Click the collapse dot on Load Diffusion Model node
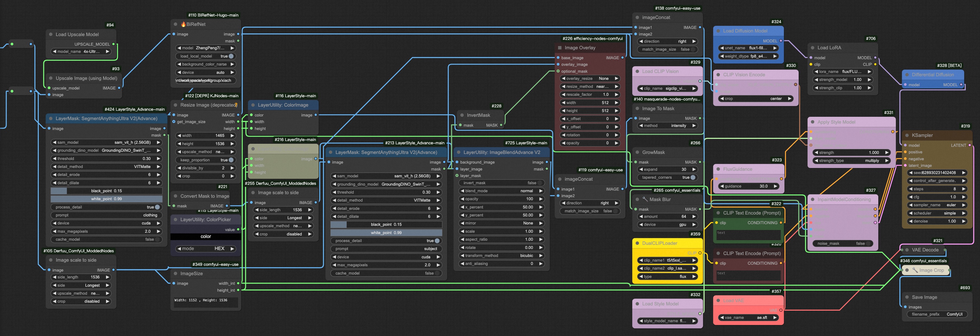The width and height of the screenshot is (980, 336). pyautogui.click(x=718, y=31)
